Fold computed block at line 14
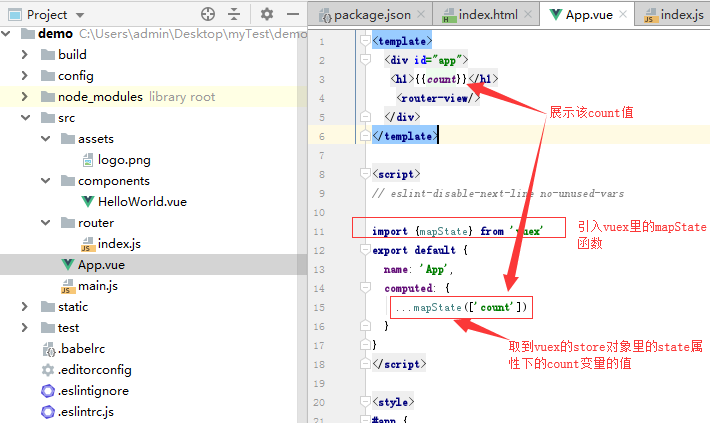The height and width of the screenshot is (423, 710). coord(365,287)
